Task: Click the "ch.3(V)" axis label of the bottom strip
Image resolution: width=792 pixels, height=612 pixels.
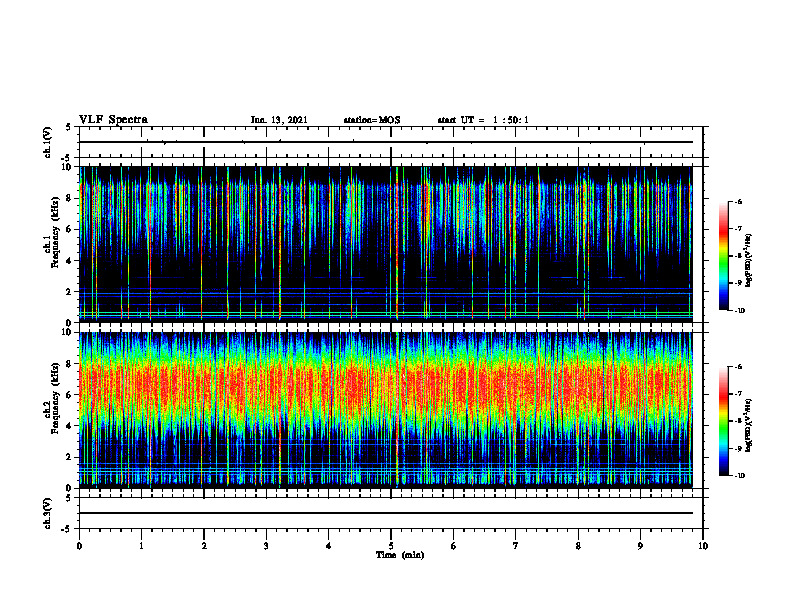Action: pyautogui.click(x=47, y=513)
